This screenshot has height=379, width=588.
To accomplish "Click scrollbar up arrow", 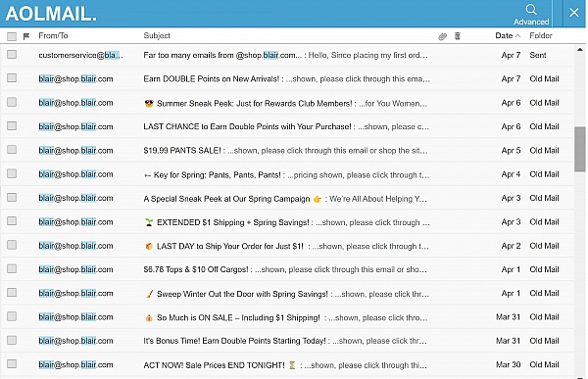I will [580, 50].
